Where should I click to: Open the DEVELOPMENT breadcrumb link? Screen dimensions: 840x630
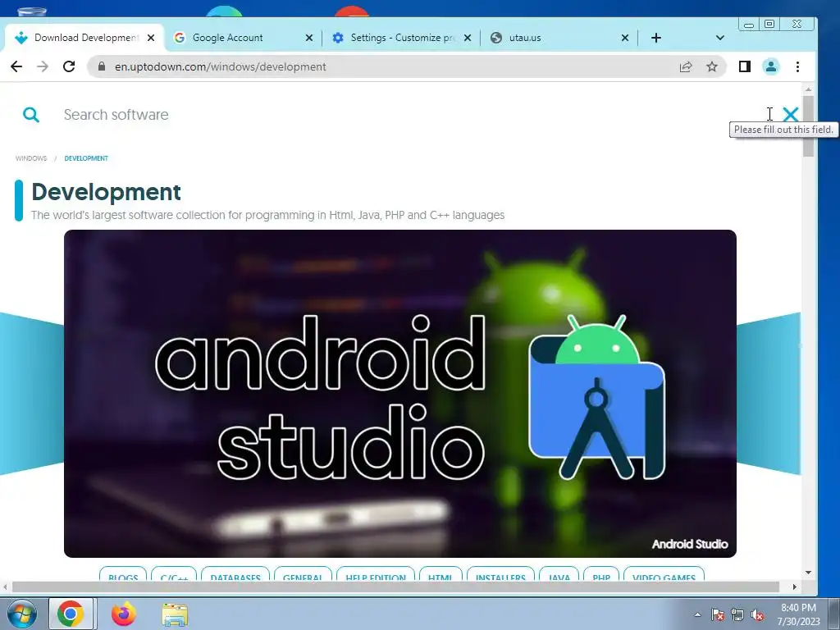coord(86,158)
